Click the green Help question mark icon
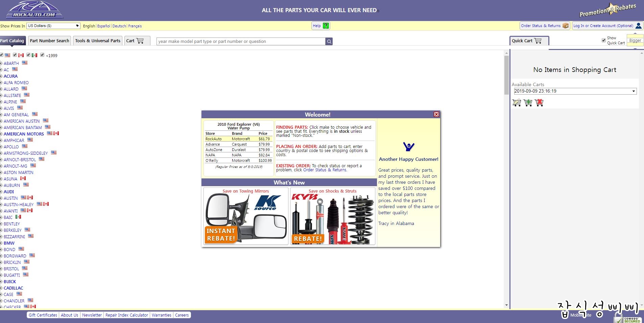Image resolution: width=644 pixels, height=323 pixels. tap(326, 26)
